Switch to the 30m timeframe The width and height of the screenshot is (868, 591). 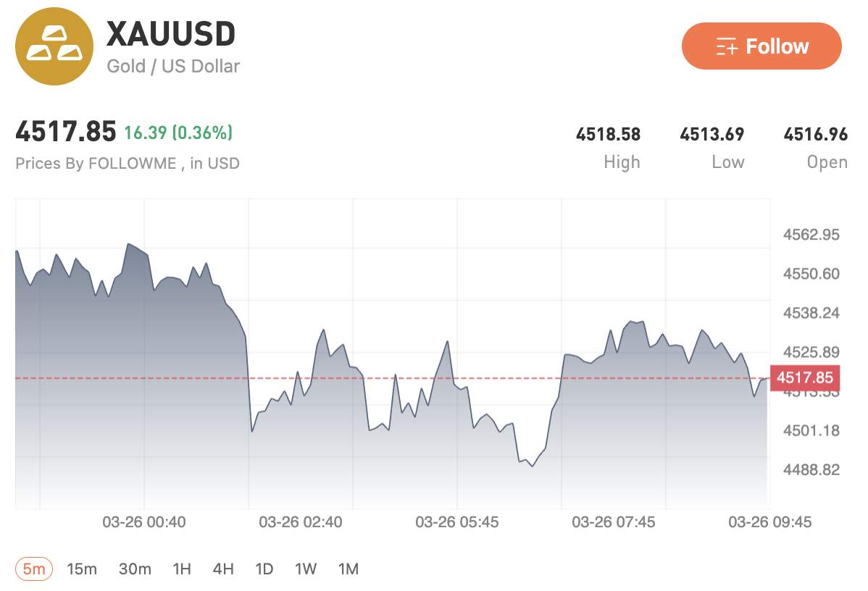(x=135, y=569)
